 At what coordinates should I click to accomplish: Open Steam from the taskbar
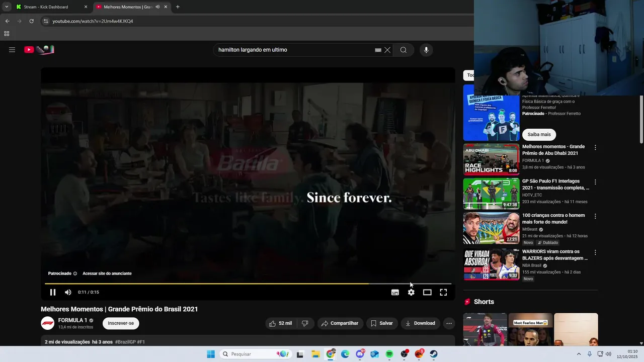434,354
